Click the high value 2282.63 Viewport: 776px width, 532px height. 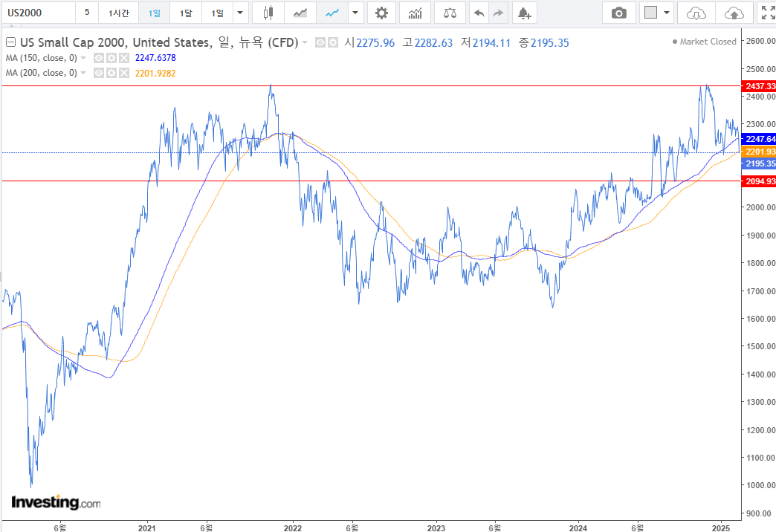433,43
